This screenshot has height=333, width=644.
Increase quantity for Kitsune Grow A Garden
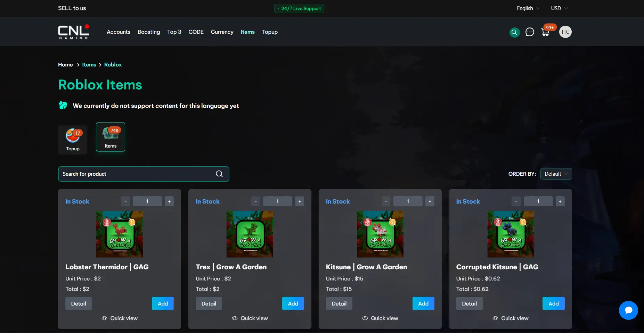tap(430, 201)
